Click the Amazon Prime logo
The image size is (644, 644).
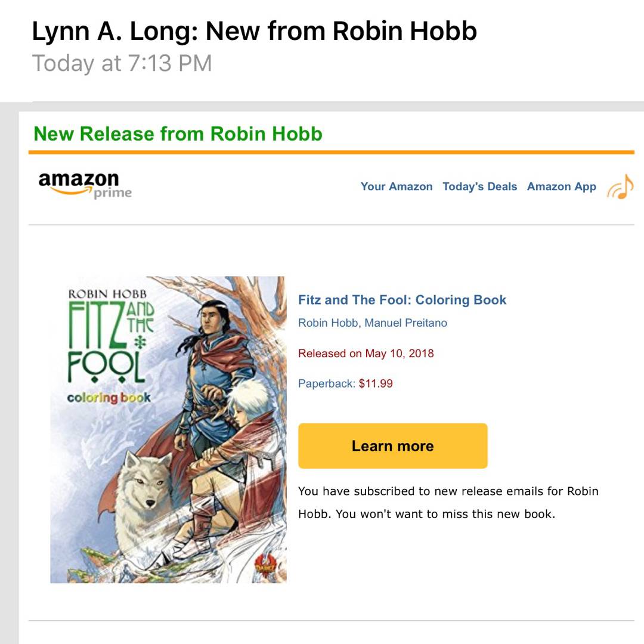click(x=85, y=184)
